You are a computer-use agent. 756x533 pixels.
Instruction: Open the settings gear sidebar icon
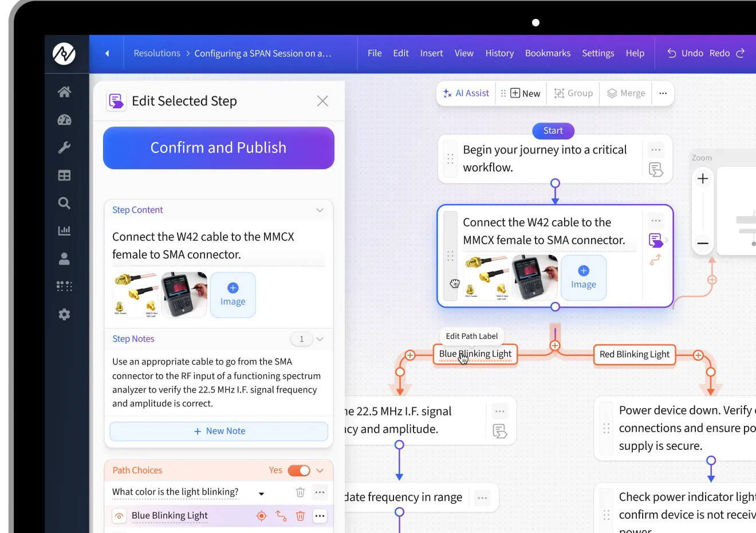pyautogui.click(x=64, y=314)
